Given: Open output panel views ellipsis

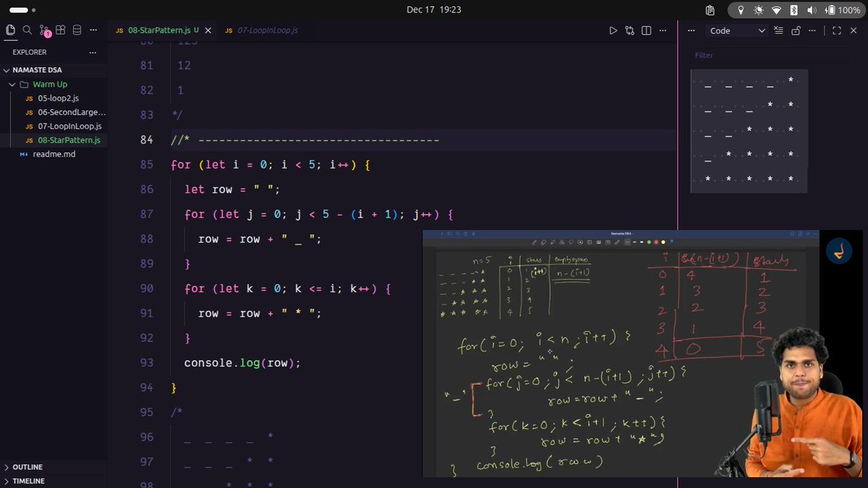Looking at the screenshot, I should click(692, 30).
